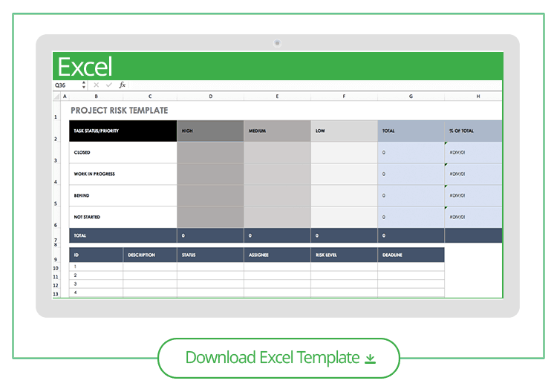Image resolution: width=554 pixels, height=392 pixels.
Task: Click the HIGH column header cell
Action: click(210, 131)
